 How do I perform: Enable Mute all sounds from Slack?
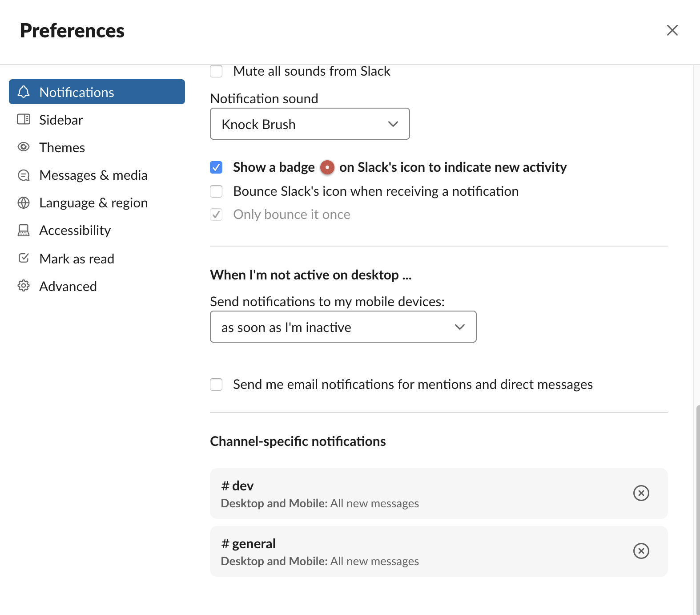(x=216, y=71)
